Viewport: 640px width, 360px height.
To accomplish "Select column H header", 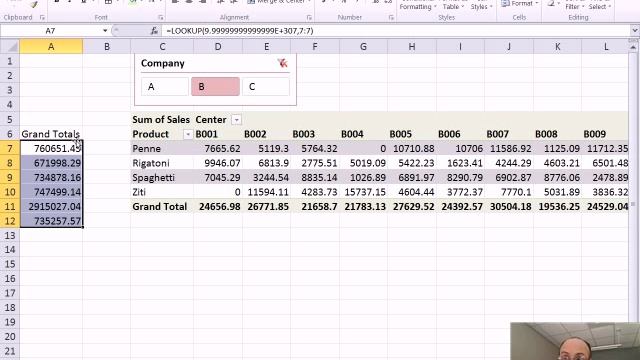I will [412, 47].
